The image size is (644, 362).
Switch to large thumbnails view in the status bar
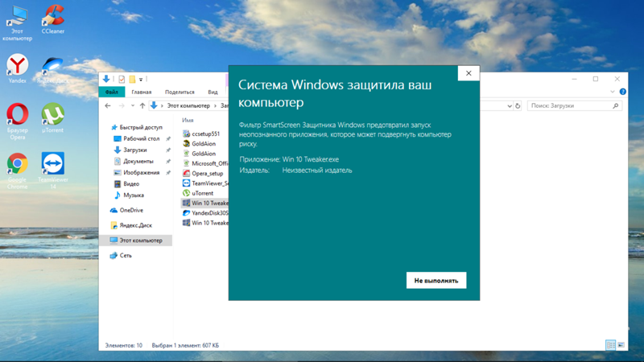click(x=621, y=345)
